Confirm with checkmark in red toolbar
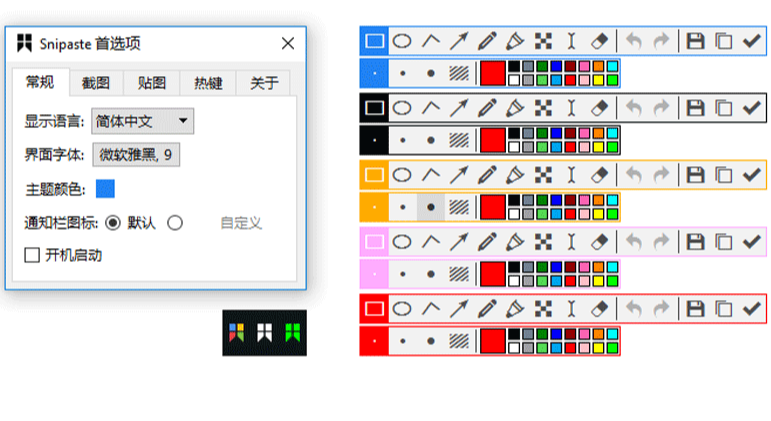This screenshot has height=421, width=771. (752, 308)
